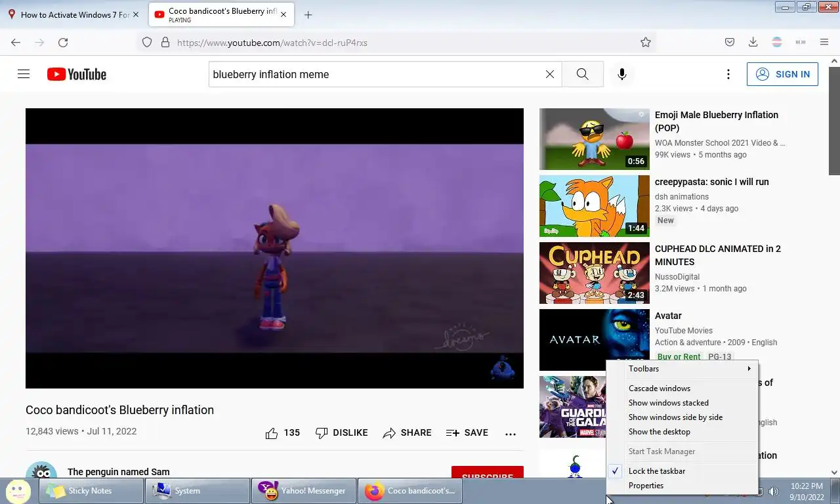Open a new browser tab
840x504 pixels.
(308, 14)
